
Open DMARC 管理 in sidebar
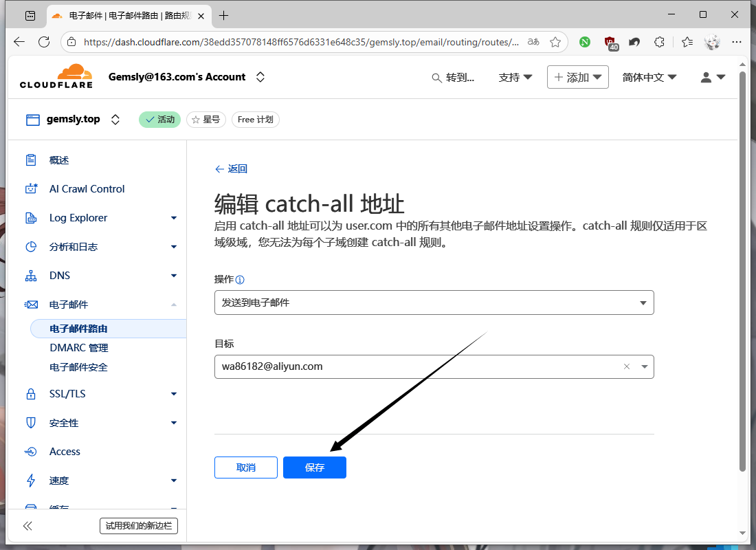coord(79,348)
